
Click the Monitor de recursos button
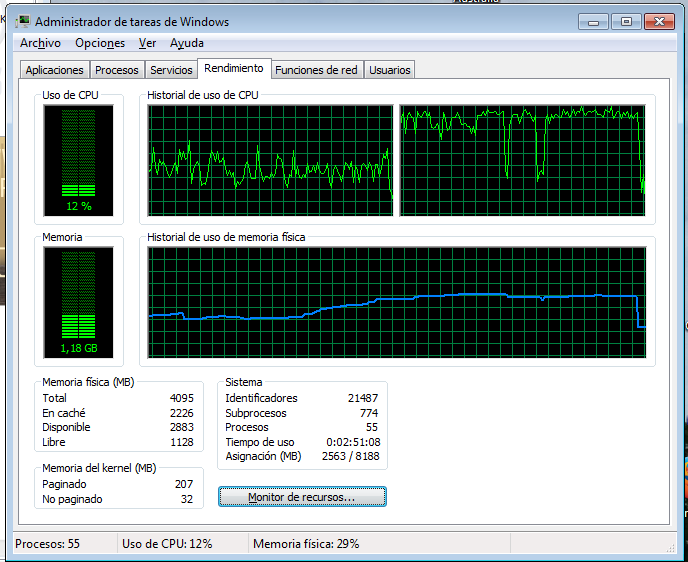pos(302,497)
